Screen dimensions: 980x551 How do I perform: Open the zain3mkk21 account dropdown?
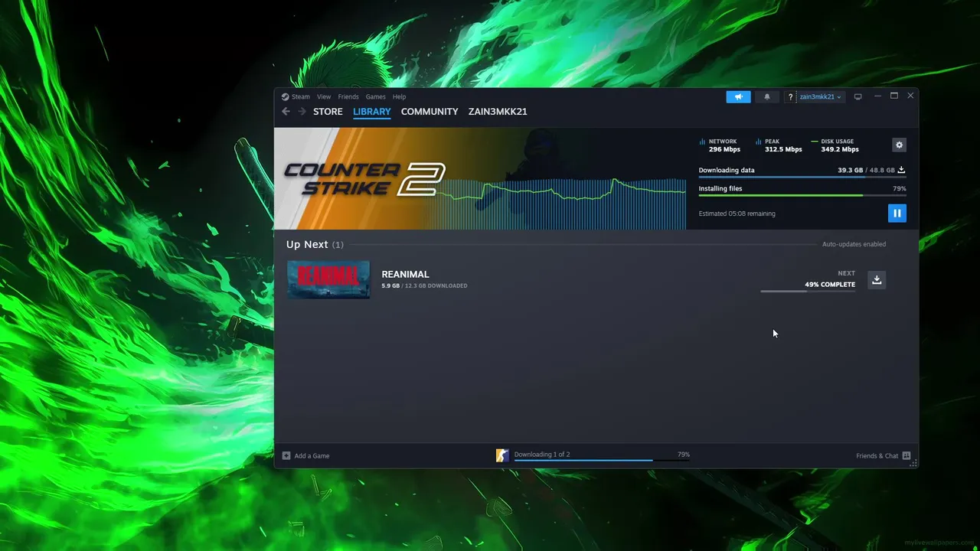(820, 97)
